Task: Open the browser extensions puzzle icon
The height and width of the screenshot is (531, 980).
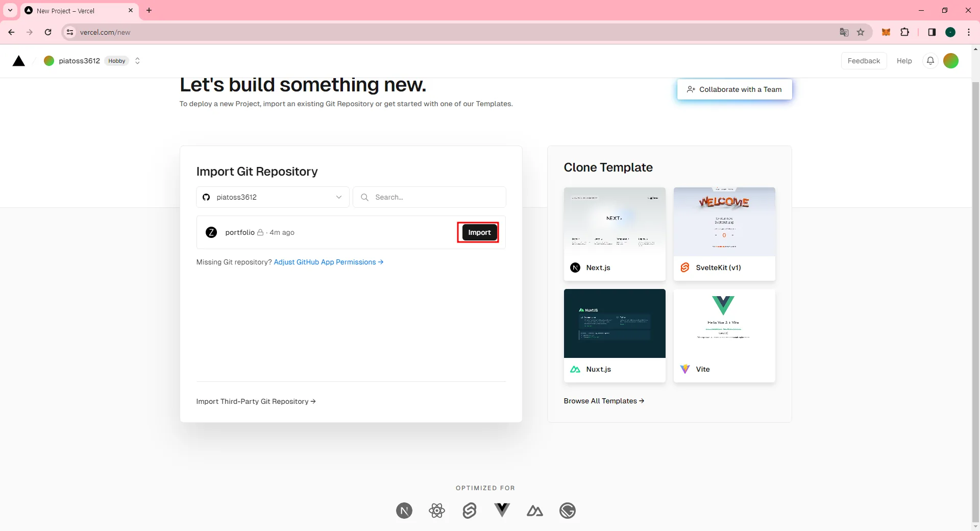Action: (904, 32)
